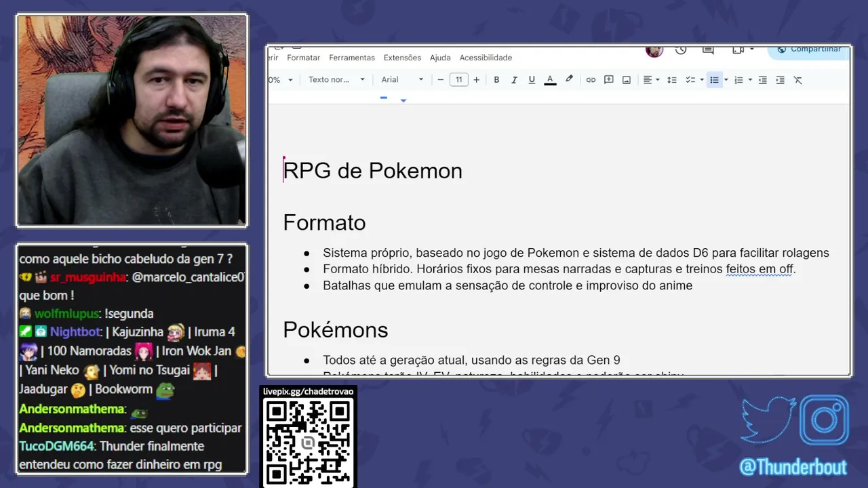
Task: Click the underlined words feitos em off
Action: click(759, 269)
